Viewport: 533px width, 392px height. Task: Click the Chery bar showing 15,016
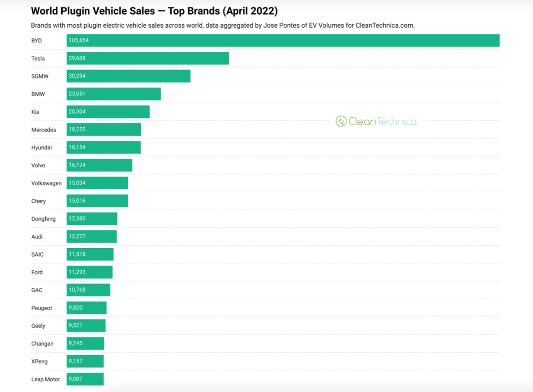click(97, 201)
